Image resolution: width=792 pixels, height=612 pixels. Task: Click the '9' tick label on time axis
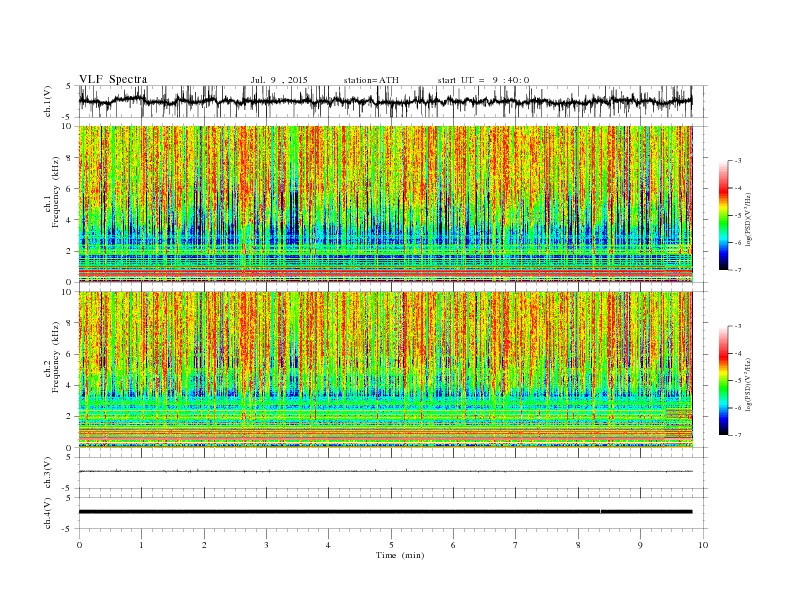coord(640,545)
